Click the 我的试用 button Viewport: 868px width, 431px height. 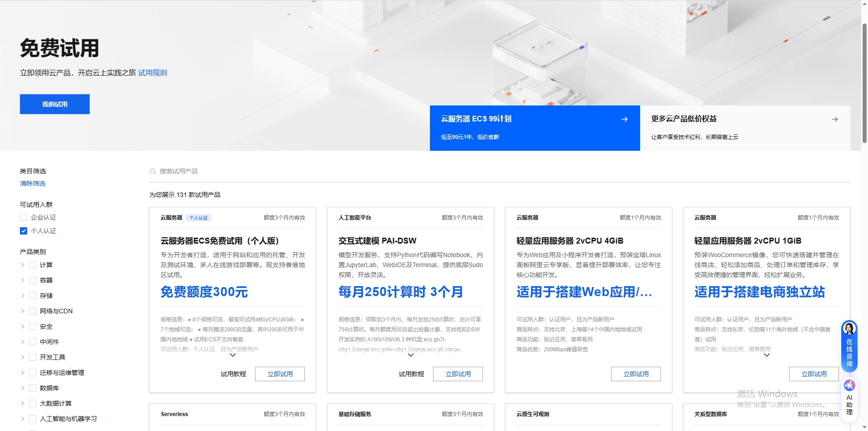point(55,104)
